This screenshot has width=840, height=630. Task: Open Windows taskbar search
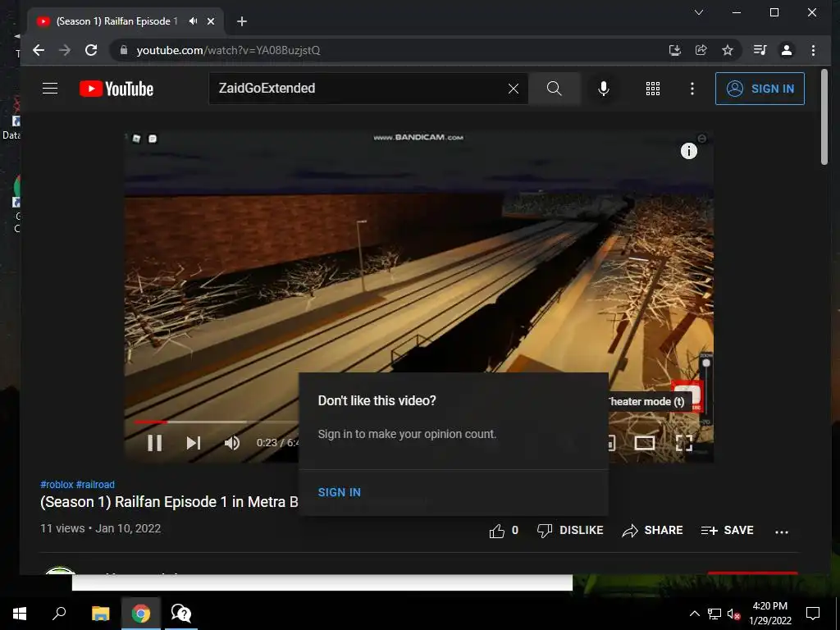(x=59, y=614)
